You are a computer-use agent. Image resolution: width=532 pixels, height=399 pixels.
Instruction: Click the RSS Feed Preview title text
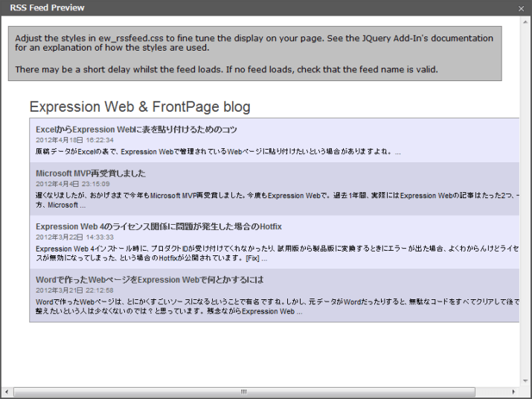pos(47,7)
